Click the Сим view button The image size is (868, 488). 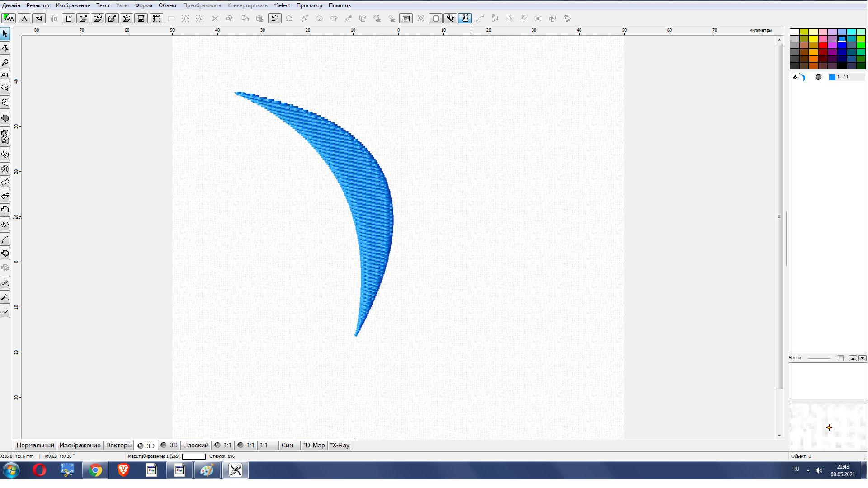pyautogui.click(x=288, y=445)
